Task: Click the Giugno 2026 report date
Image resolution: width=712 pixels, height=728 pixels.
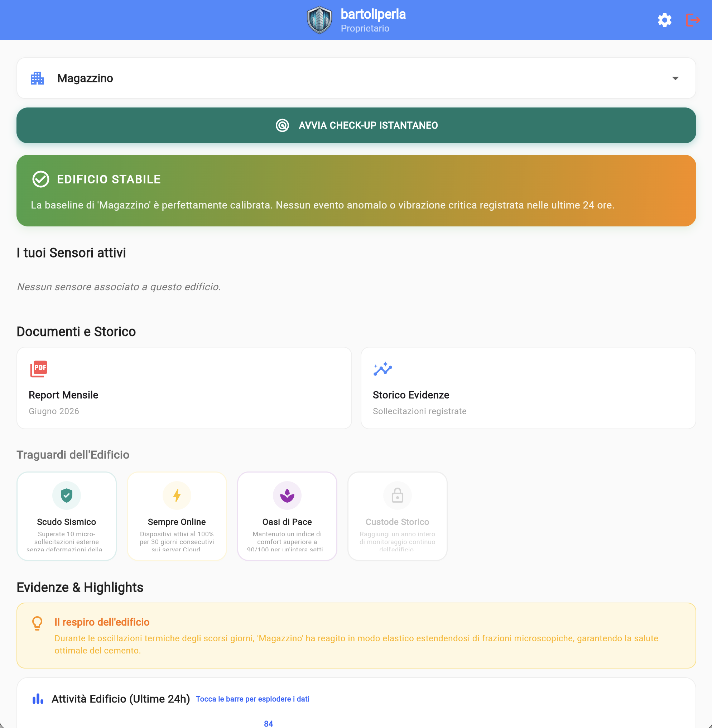Action: click(x=54, y=411)
